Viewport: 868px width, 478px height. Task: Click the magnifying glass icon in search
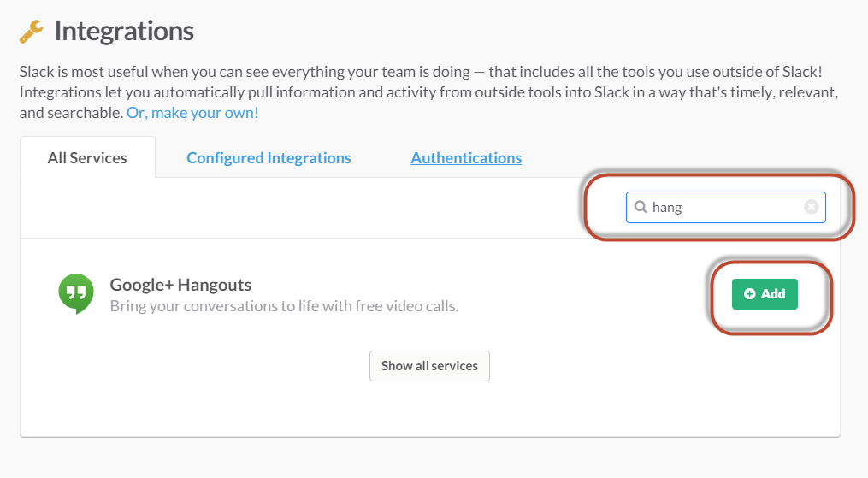(x=640, y=207)
